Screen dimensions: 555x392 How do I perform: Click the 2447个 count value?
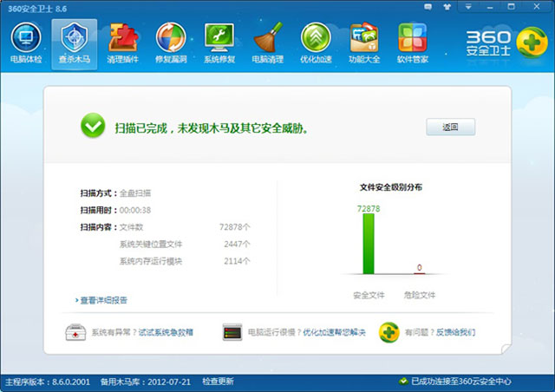[237, 244]
